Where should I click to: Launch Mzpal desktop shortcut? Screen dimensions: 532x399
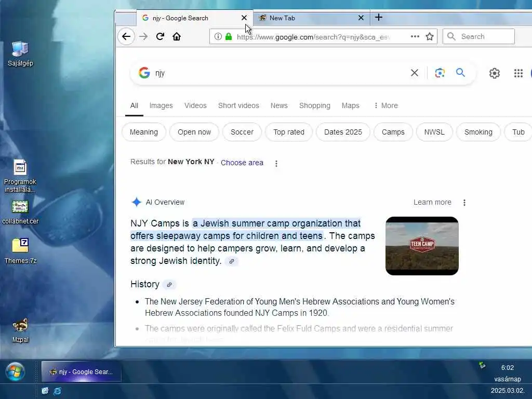pos(20,331)
